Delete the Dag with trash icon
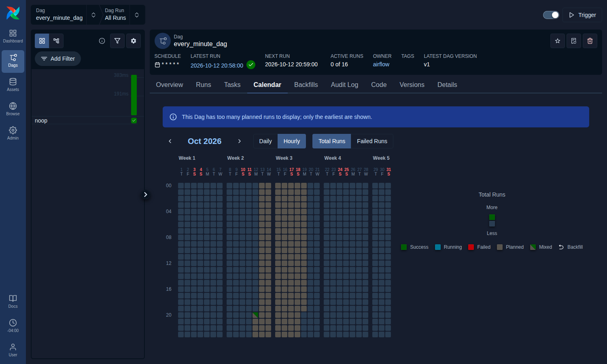Screen dimensions: 607x364 point(590,41)
